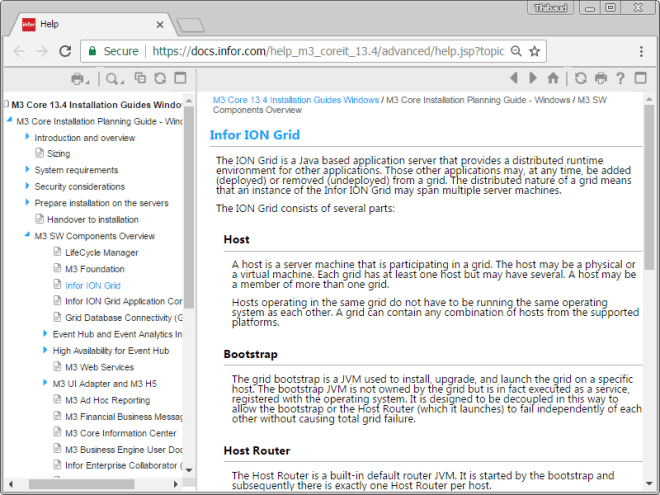
Task: Bookmark this page with the star icon
Action: click(x=535, y=51)
